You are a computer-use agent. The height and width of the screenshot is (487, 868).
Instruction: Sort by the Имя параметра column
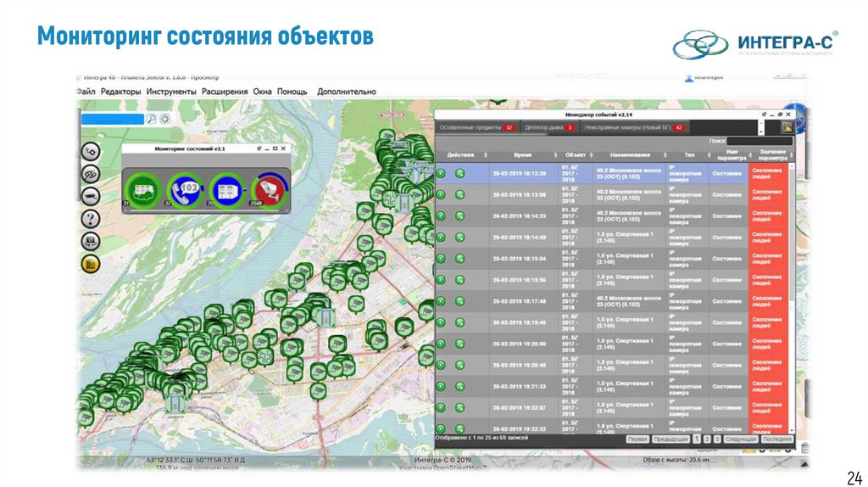[x=731, y=155]
